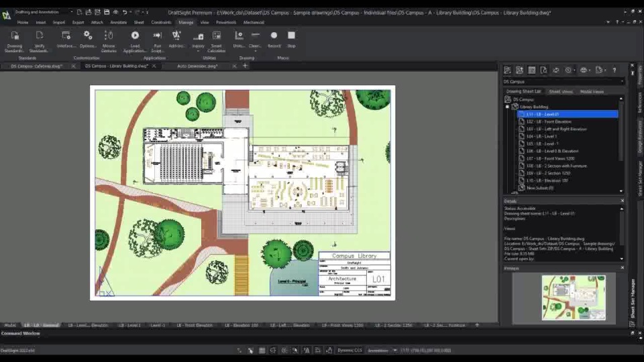The height and width of the screenshot is (362, 644).
Task: Click the second icon in Sheet Set Manager toolbar
Action: click(x=519, y=70)
